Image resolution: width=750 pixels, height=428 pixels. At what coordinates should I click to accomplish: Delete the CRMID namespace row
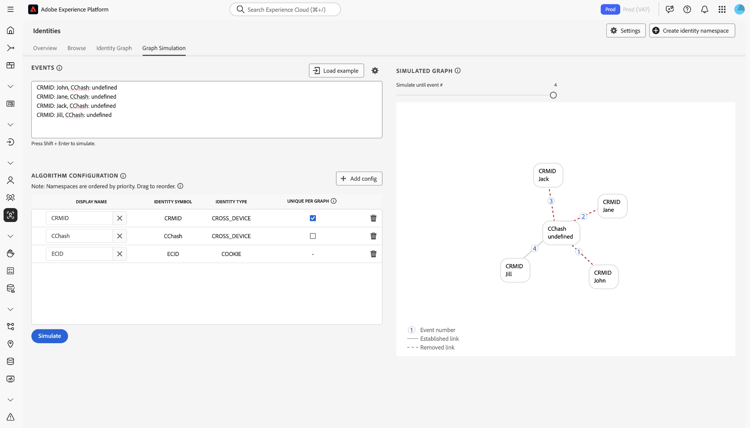click(374, 218)
